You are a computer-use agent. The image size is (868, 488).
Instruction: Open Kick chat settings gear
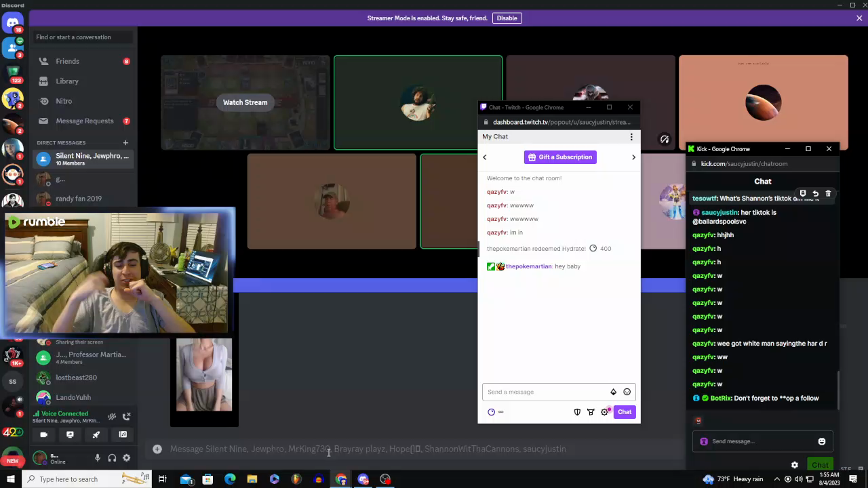click(795, 465)
